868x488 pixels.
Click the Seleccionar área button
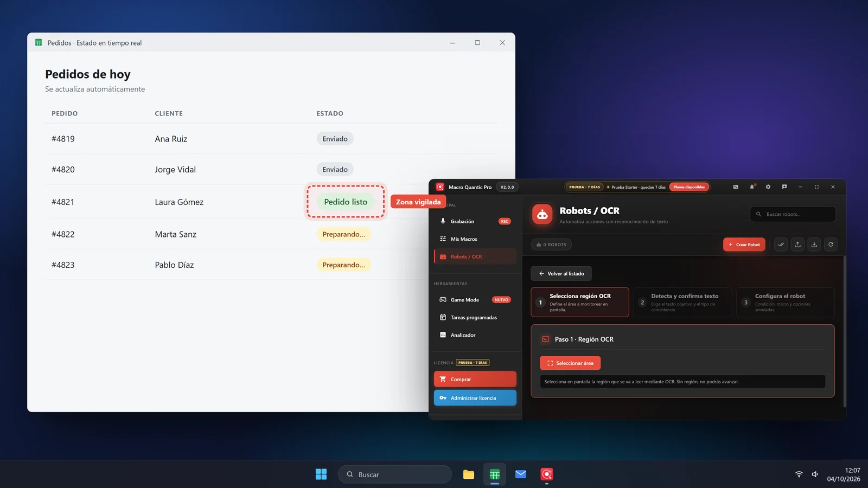pyautogui.click(x=570, y=363)
